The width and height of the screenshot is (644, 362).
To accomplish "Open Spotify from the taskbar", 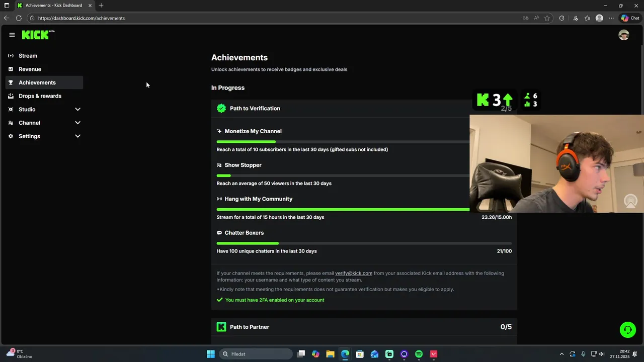I will click(419, 354).
